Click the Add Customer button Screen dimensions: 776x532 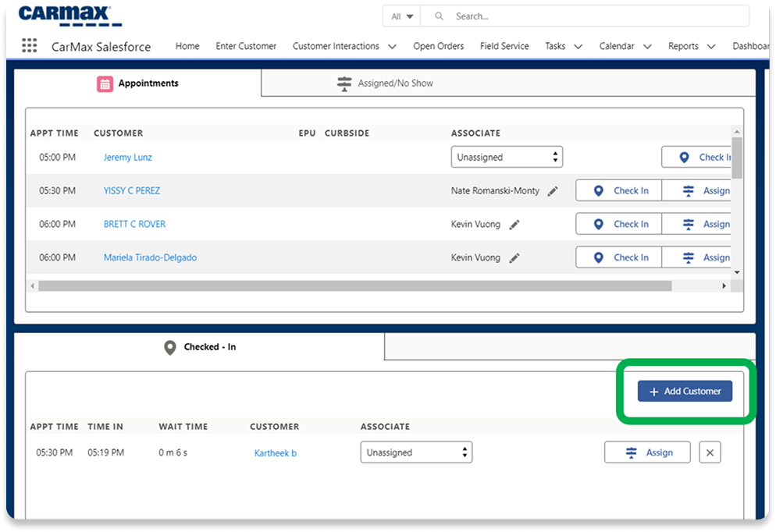coord(685,391)
